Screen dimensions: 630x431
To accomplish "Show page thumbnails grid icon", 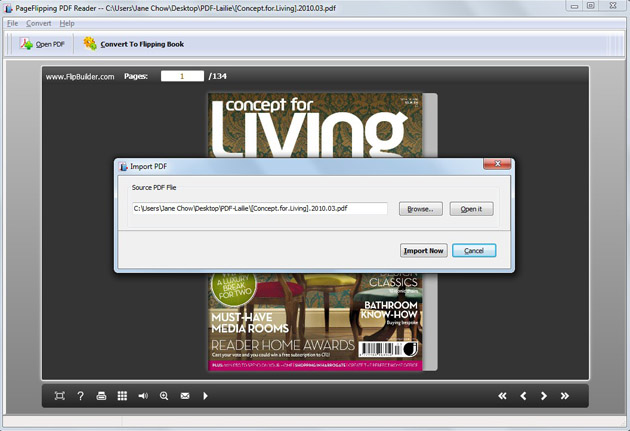I will tap(122, 396).
